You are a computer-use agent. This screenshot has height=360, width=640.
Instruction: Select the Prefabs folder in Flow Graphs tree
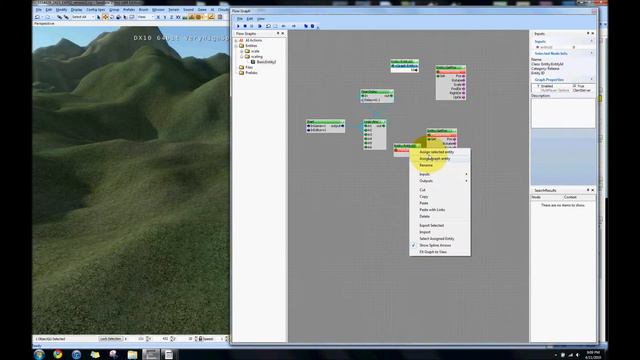[x=251, y=73]
